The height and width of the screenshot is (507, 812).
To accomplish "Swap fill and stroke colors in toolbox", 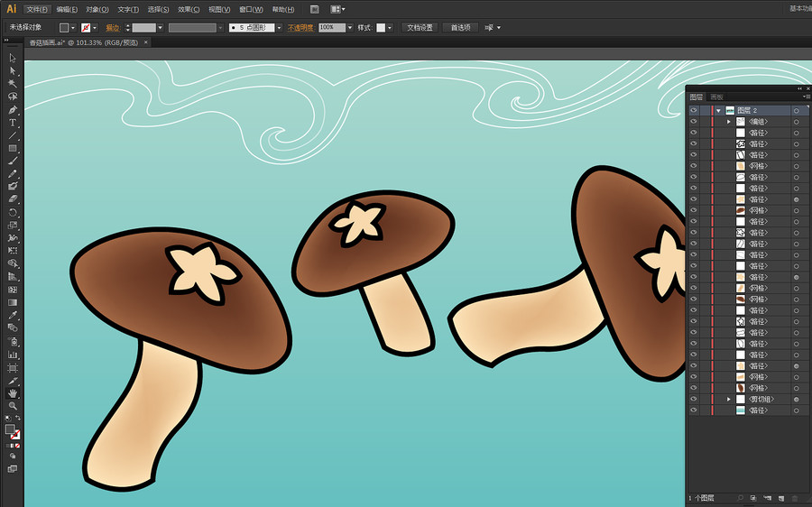I will (18, 418).
